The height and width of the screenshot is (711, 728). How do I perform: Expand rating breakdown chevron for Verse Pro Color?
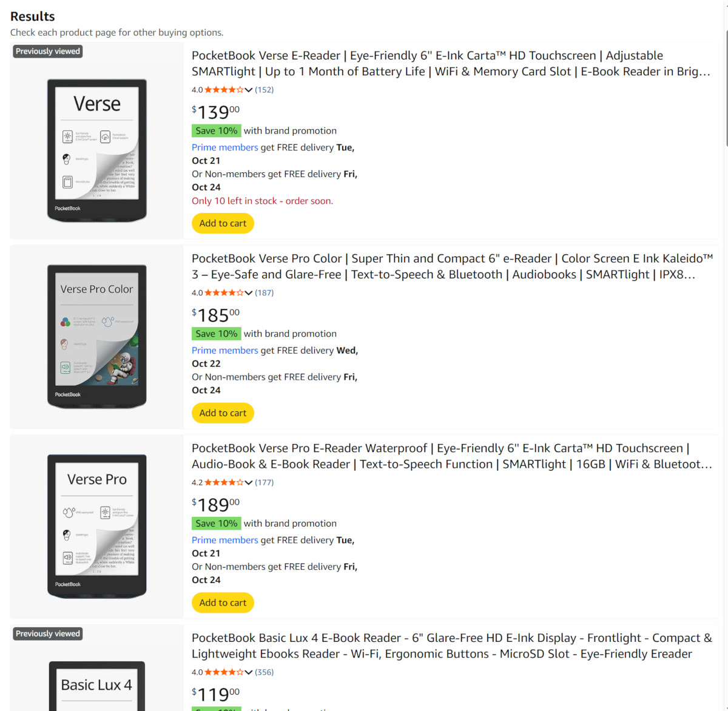coord(249,293)
